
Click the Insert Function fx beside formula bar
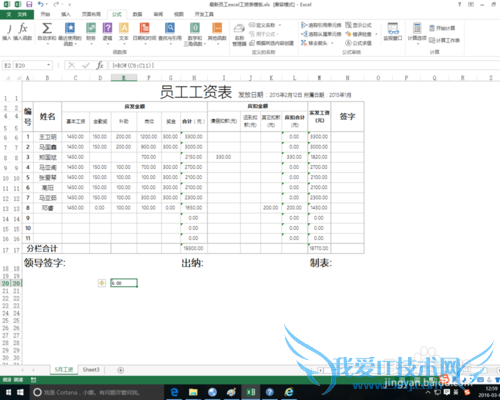(100, 65)
